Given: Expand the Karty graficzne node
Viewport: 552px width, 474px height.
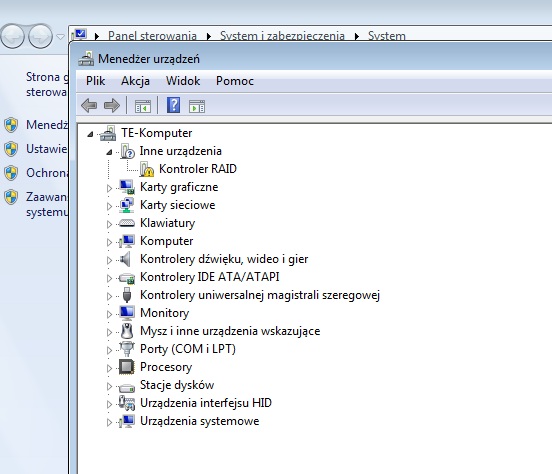Looking at the screenshot, I should pyautogui.click(x=109, y=188).
